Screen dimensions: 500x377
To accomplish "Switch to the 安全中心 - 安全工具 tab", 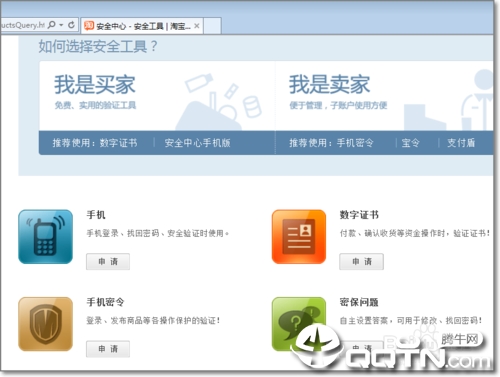I will pos(142,26).
